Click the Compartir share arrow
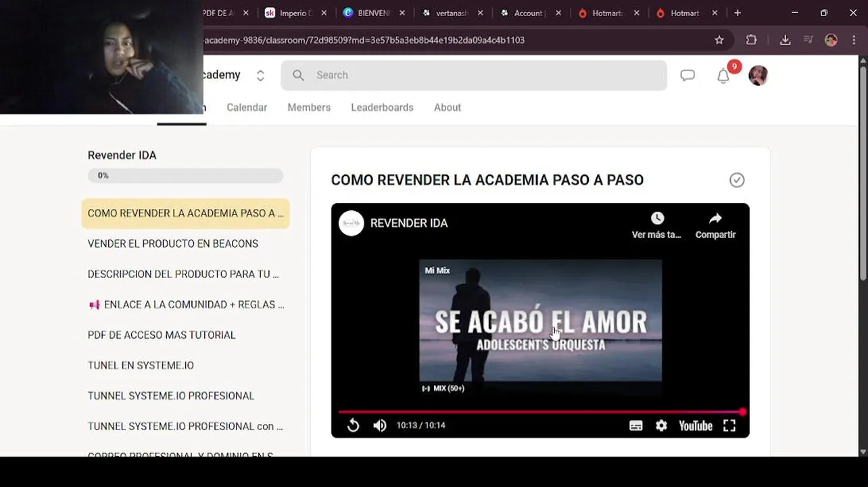Viewport: 868px width, 487px height. 715,218
